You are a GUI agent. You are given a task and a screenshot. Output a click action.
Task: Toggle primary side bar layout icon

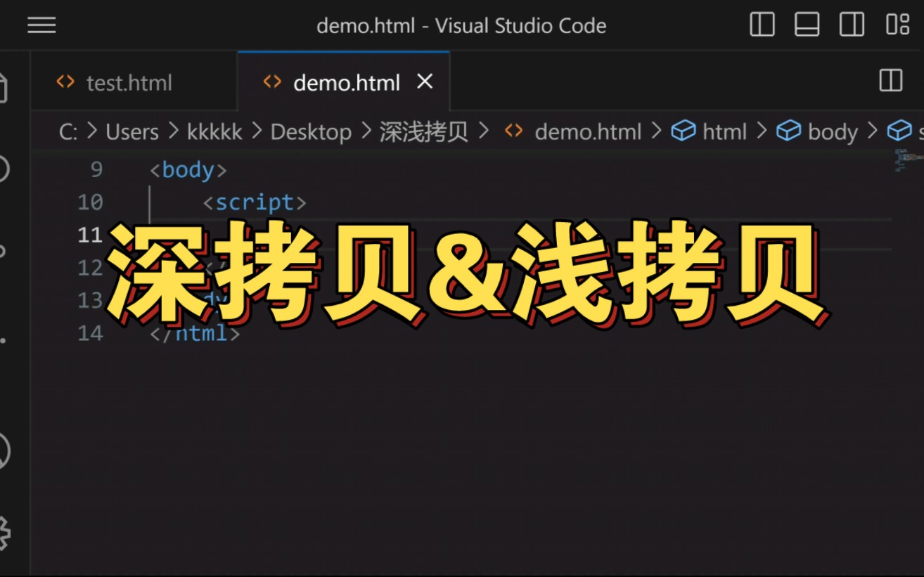(x=762, y=25)
